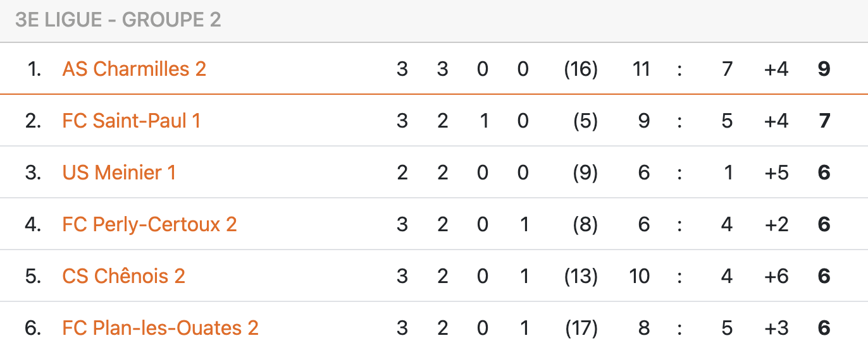
Task: Click US Meinier 1's +5 goal difference
Action: [x=776, y=172]
